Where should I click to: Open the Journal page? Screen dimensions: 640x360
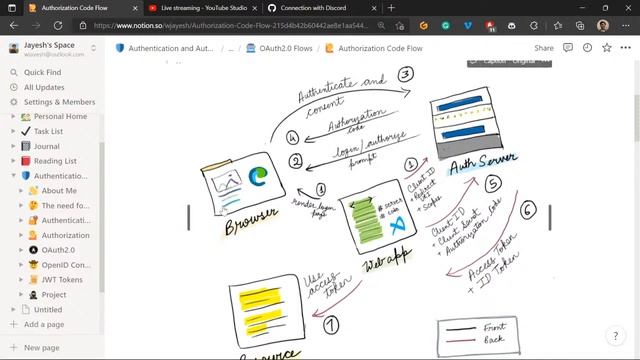[x=47, y=146]
